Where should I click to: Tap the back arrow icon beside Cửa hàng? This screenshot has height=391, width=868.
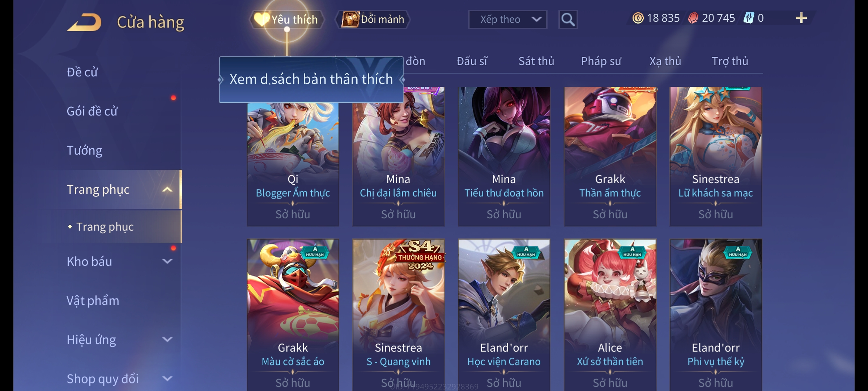84,22
